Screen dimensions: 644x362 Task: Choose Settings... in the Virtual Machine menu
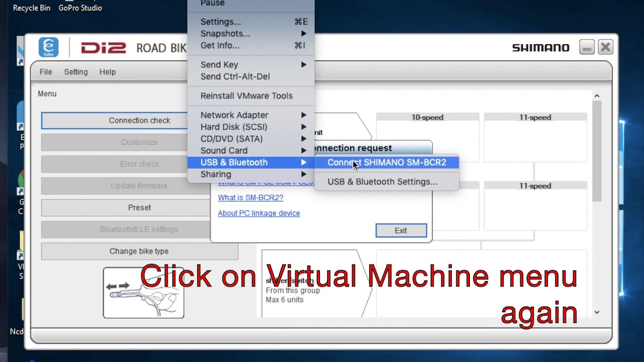(x=251, y=22)
